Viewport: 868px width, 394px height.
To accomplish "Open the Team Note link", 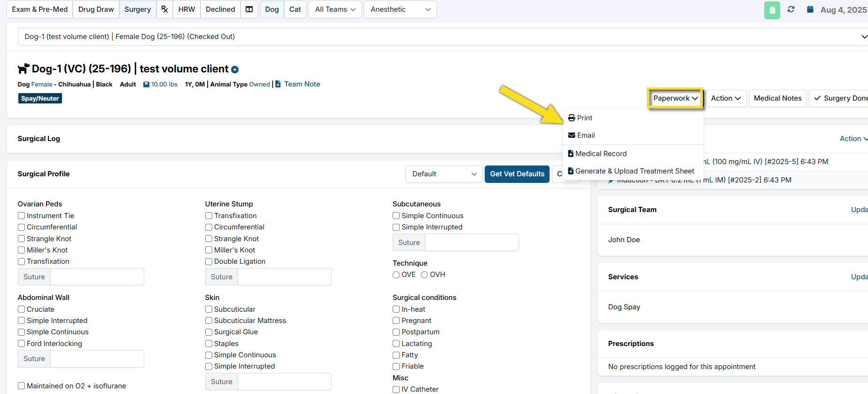I will pyautogui.click(x=302, y=84).
